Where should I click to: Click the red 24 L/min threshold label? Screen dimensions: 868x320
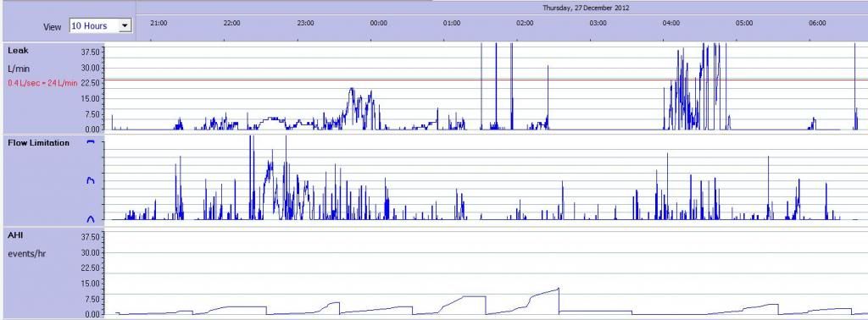coord(42,83)
